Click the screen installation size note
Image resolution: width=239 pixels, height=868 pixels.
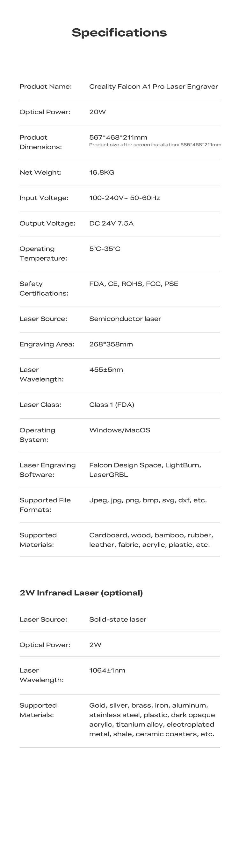click(155, 145)
